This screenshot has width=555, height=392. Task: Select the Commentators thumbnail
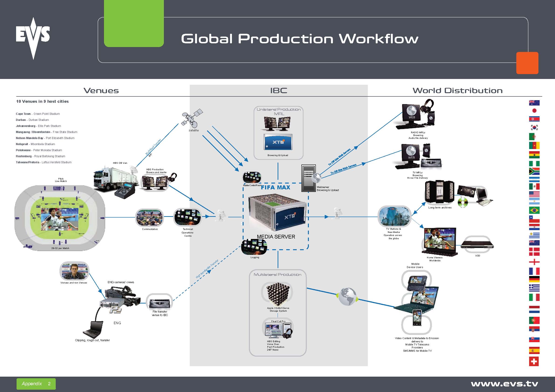pyautogui.click(x=149, y=217)
